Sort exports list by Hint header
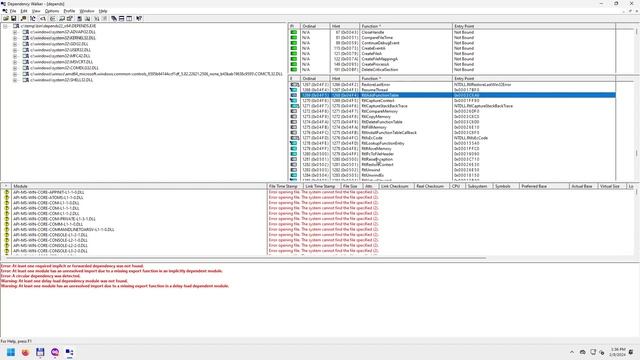The width and height of the screenshot is (640, 360). click(344, 78)
